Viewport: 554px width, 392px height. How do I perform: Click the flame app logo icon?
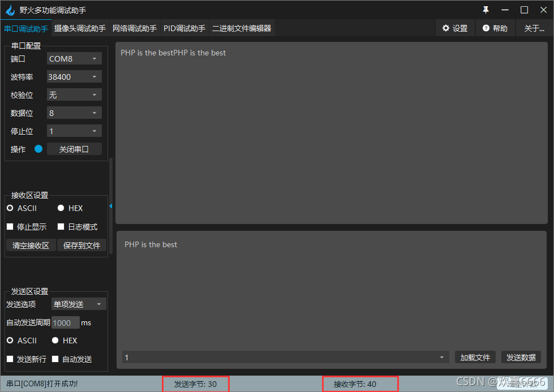click(x=10, y=10)
